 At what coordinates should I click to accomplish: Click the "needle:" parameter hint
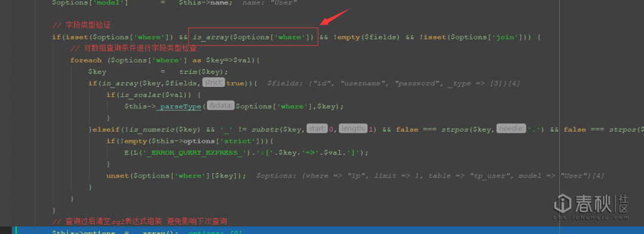pyautogui.click(x=511, y=129)
